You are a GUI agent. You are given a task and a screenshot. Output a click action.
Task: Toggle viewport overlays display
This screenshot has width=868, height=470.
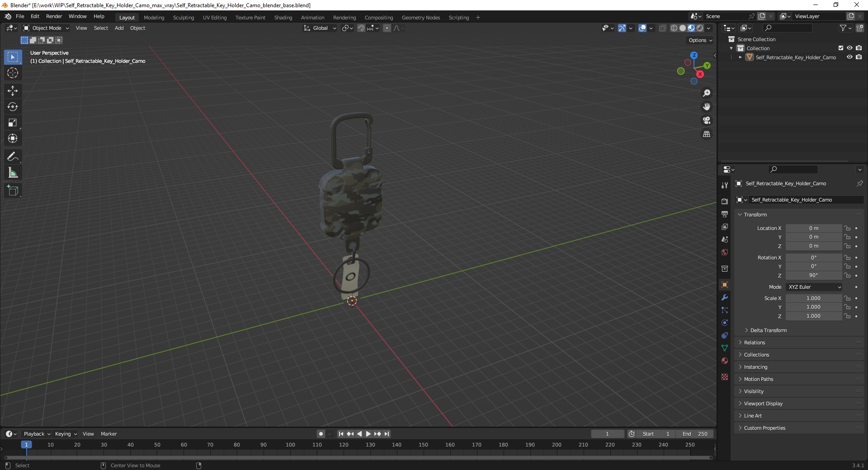click(x=642, y=28)
